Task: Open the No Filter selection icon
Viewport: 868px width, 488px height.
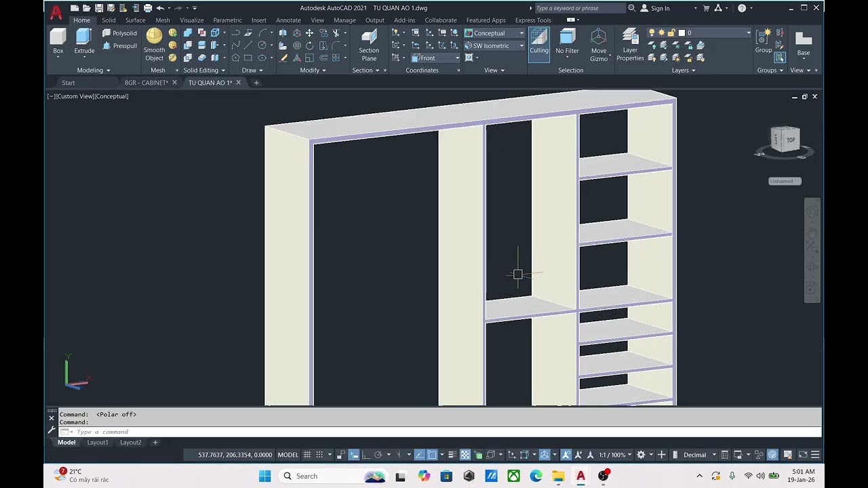Action: pyautogui.click(x=567, y=41)
